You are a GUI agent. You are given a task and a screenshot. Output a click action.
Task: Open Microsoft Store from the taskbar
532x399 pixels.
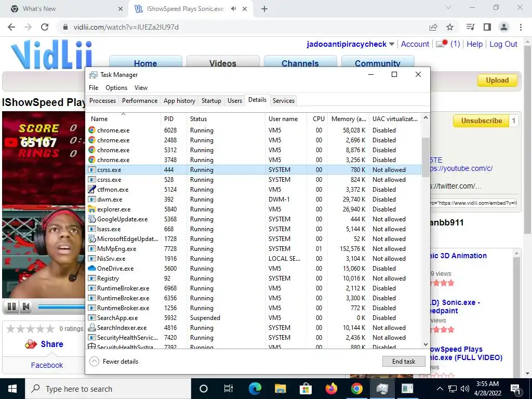tap(305, 389)
